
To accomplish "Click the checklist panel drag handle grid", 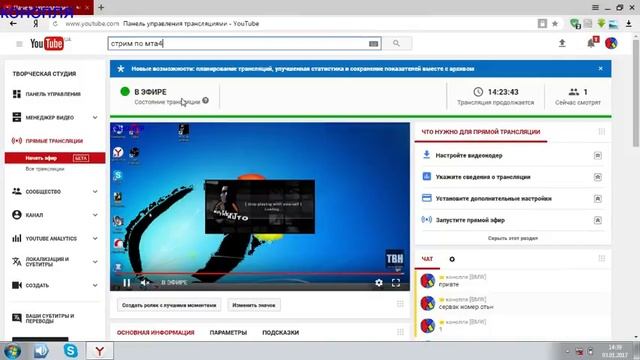I will point(602,131).
